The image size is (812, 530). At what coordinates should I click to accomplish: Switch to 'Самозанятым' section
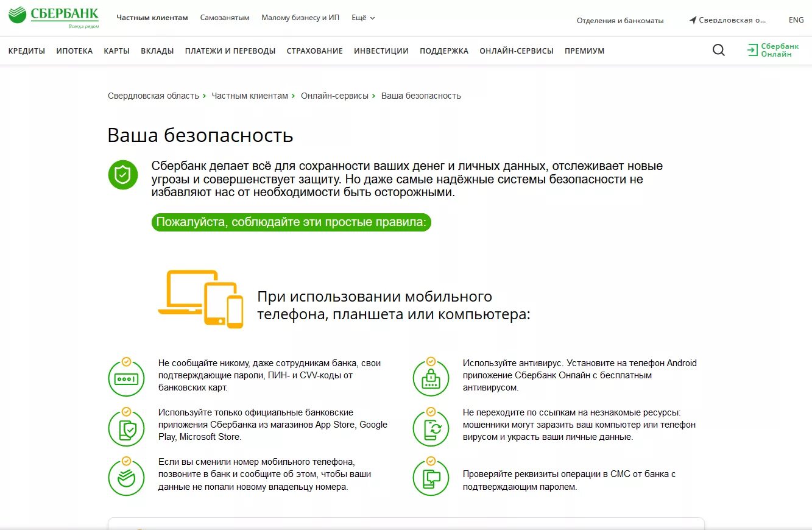225,18
